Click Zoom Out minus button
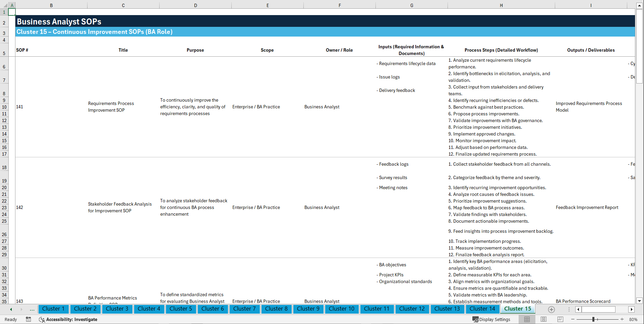This screenshot has height=324, width=644. (x=573, y=319)
